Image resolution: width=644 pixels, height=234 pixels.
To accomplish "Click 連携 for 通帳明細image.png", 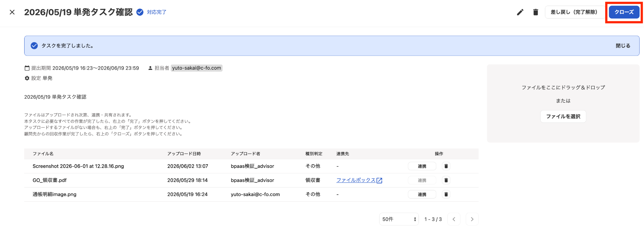I will pyautogui.click(x=422, y=194).
